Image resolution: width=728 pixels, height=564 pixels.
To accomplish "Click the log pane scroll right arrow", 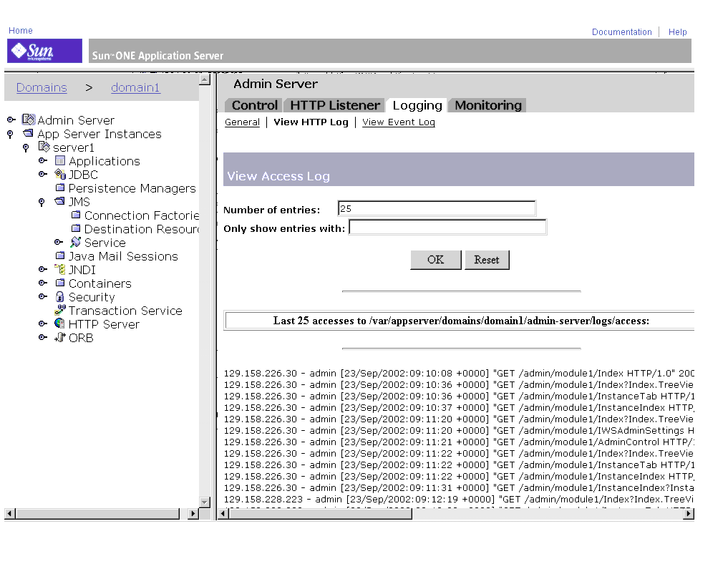I will tap(689, 513).
